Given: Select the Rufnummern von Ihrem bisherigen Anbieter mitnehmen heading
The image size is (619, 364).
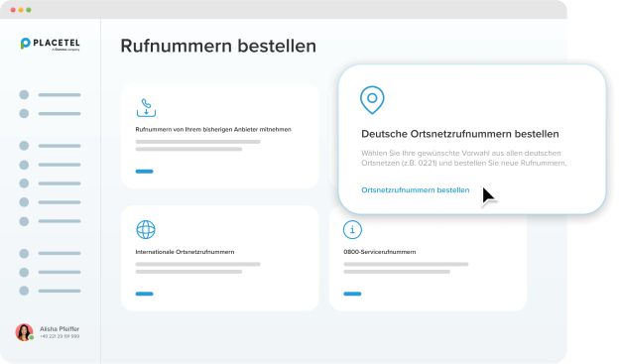Looking at the screenshot, I should (213, 130).
